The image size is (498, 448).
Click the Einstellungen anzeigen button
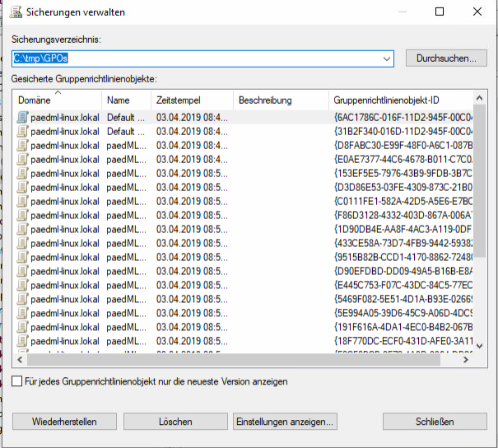[x=286, y=422]
